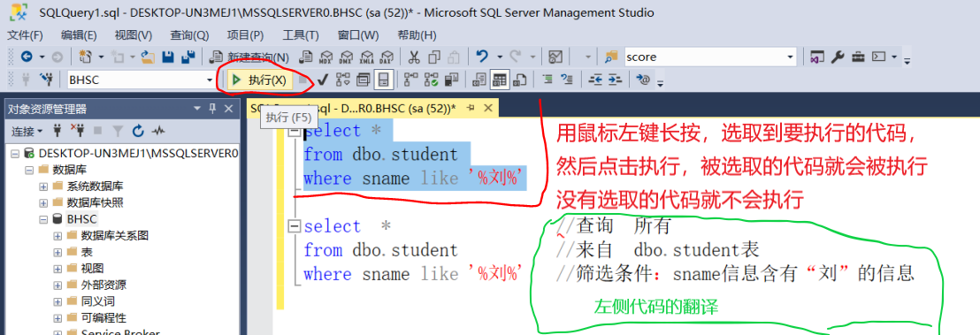The height and width of the screenshot is (335, 980).
Task: Toggle Results to Text mode
Action: click(x=479, y=80)
